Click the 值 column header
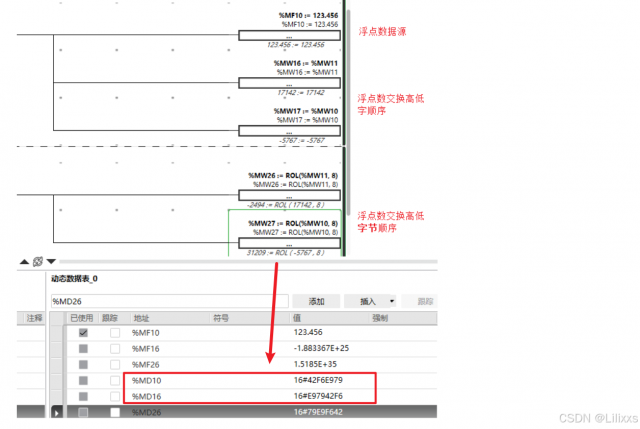This screenshot has height=429, width=640. click(297, 317)
